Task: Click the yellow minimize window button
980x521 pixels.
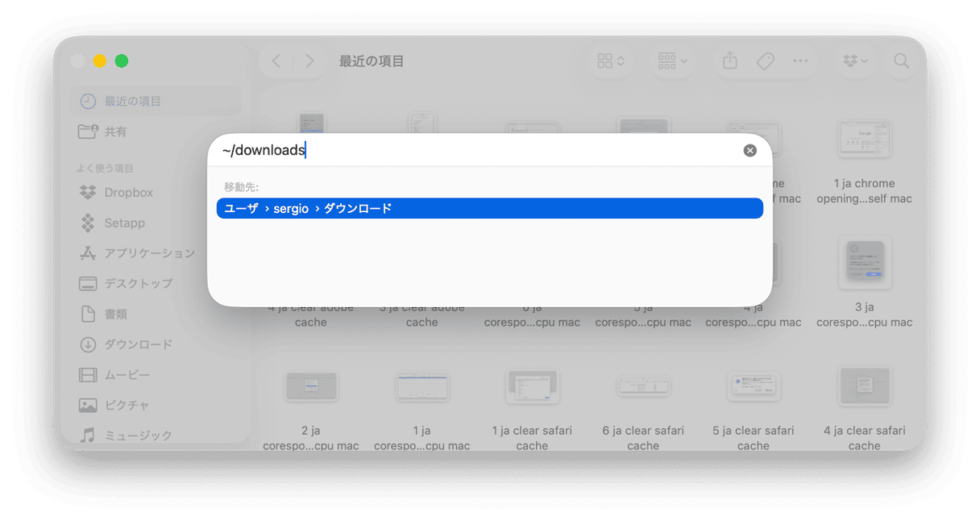Action: click(x=100, y=61)
